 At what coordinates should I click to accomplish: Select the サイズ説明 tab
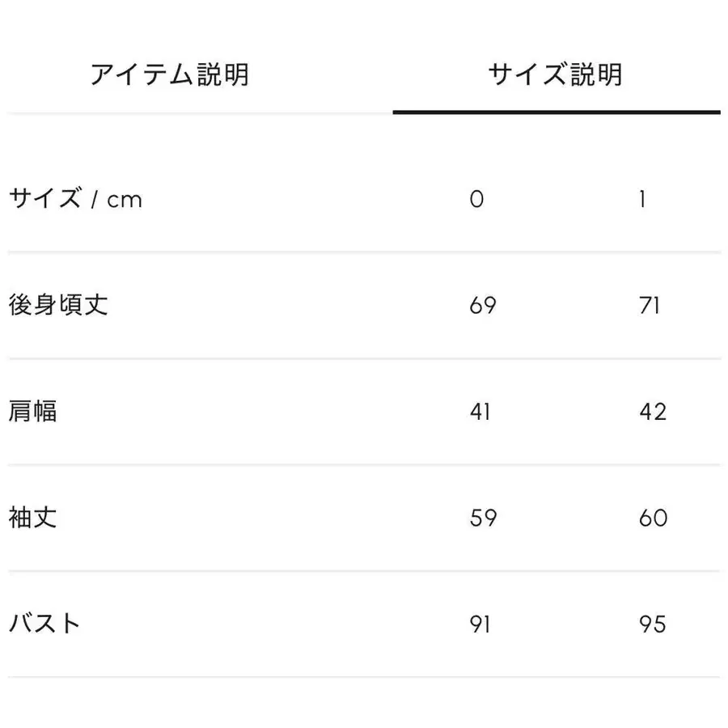pos(555,73)
